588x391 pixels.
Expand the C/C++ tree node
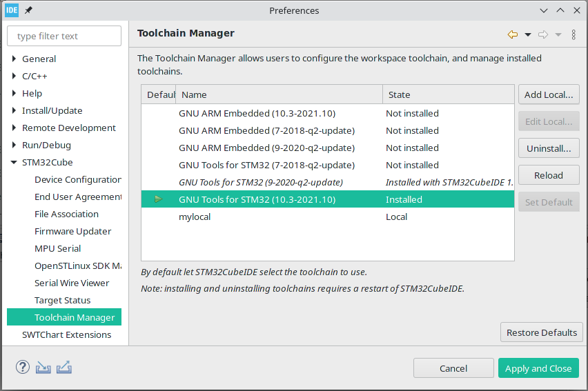(14, 76)
